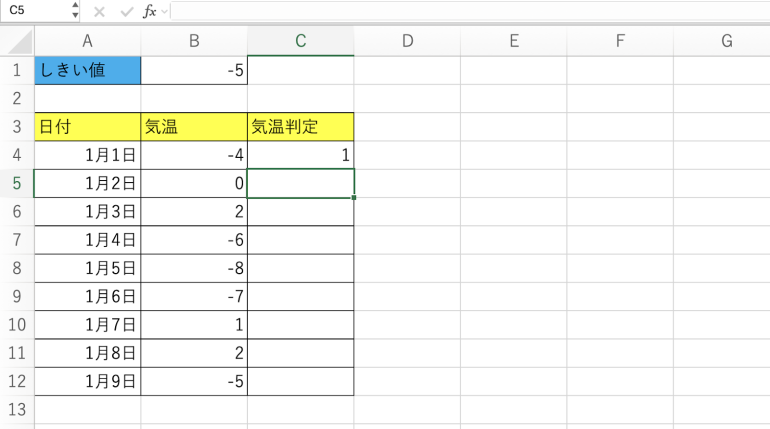Click the confirm checkmark icon in formula bar

[x=127, y=11]
